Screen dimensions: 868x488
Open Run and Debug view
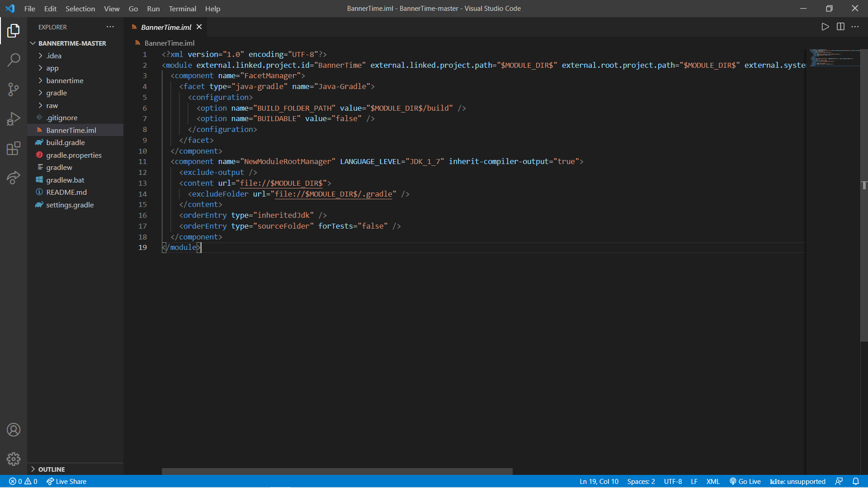click(14, 119)
